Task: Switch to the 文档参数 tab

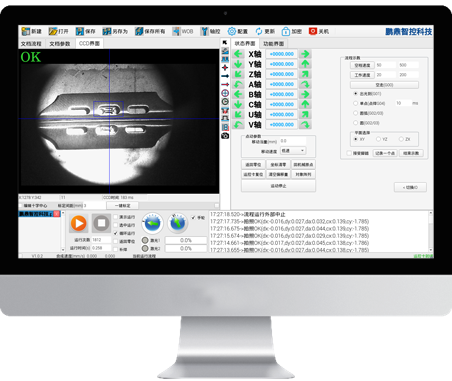Action: pos(60,44)
